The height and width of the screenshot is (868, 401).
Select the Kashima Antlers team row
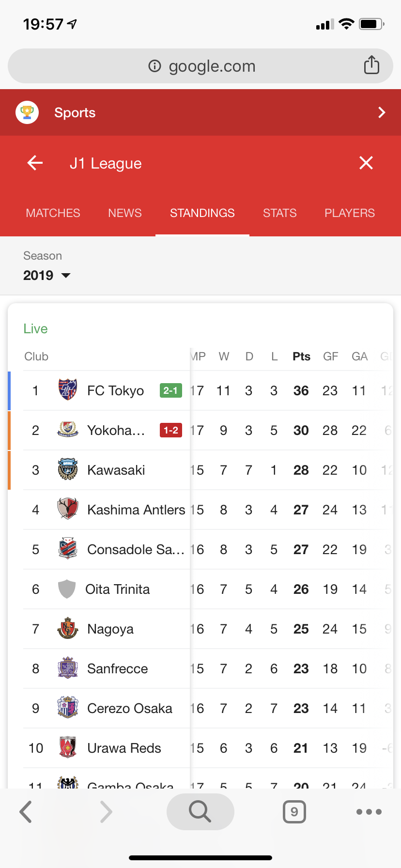(136, 510)
